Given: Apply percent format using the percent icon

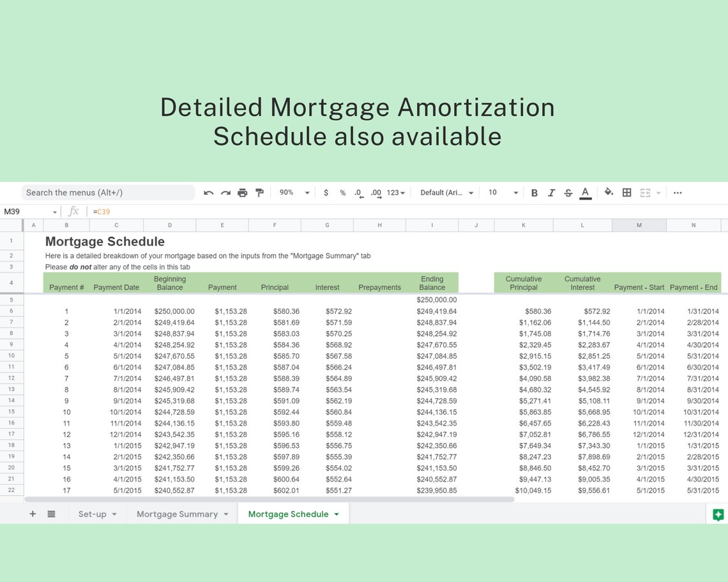Looking at the screenshot, I should 342,192.
